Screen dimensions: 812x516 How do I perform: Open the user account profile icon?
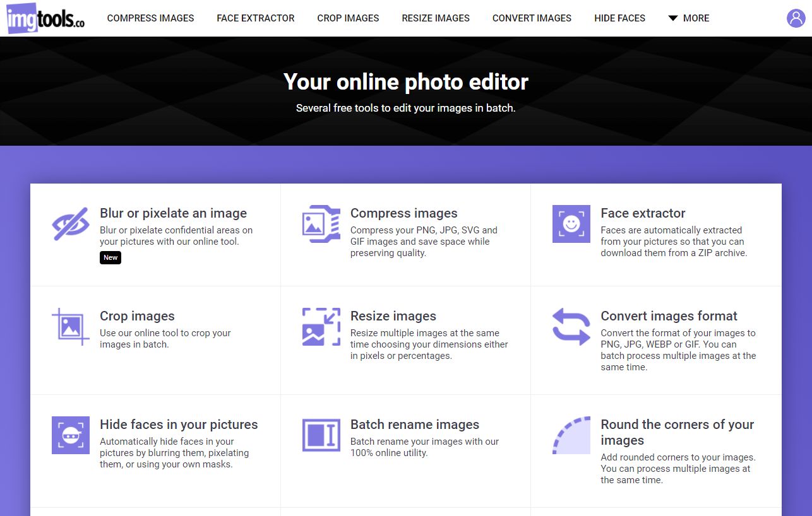tap(795, 18)
